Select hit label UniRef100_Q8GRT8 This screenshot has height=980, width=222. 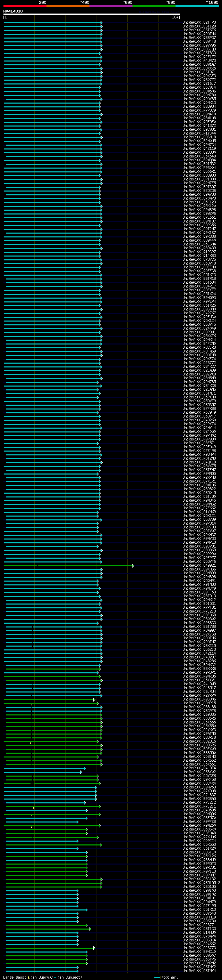(x=199, y=711)
